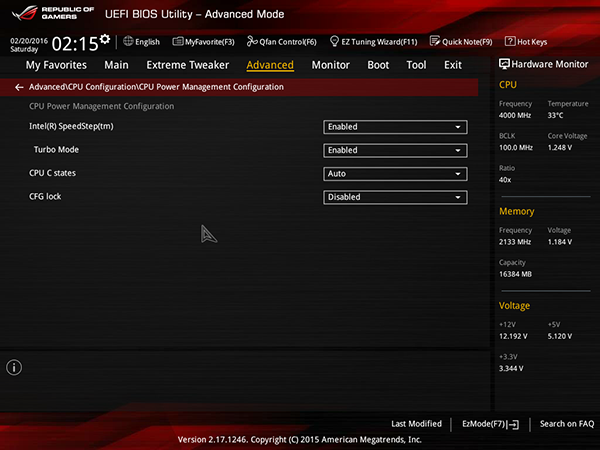600x450 pixels.
Task: Click the arrow on the SpeedStep Enabled combo box
Action: [458, 127]
